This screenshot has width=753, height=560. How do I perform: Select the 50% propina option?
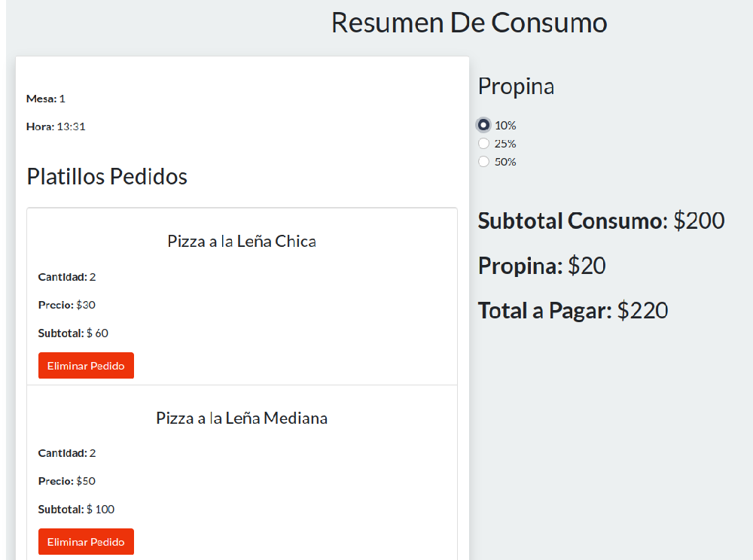click(x=483, y=161)
